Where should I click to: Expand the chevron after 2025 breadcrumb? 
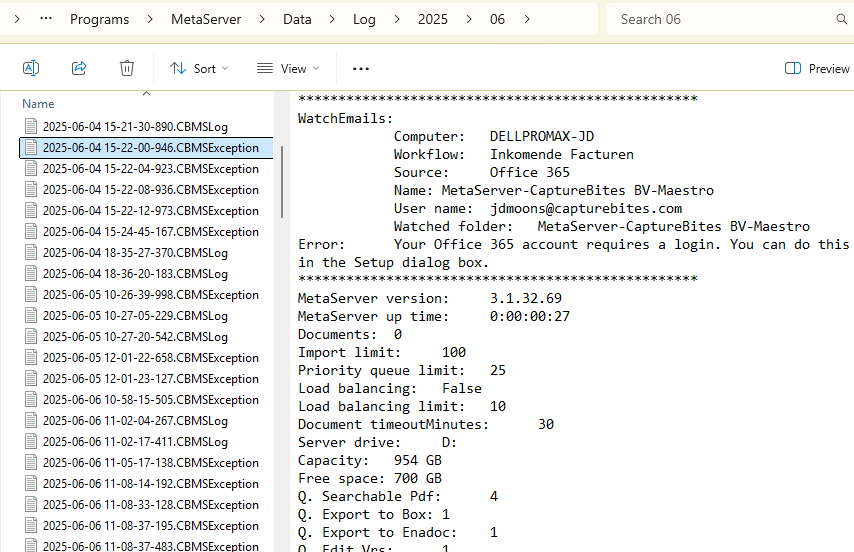pyautogui.click(x=469, y=19)
